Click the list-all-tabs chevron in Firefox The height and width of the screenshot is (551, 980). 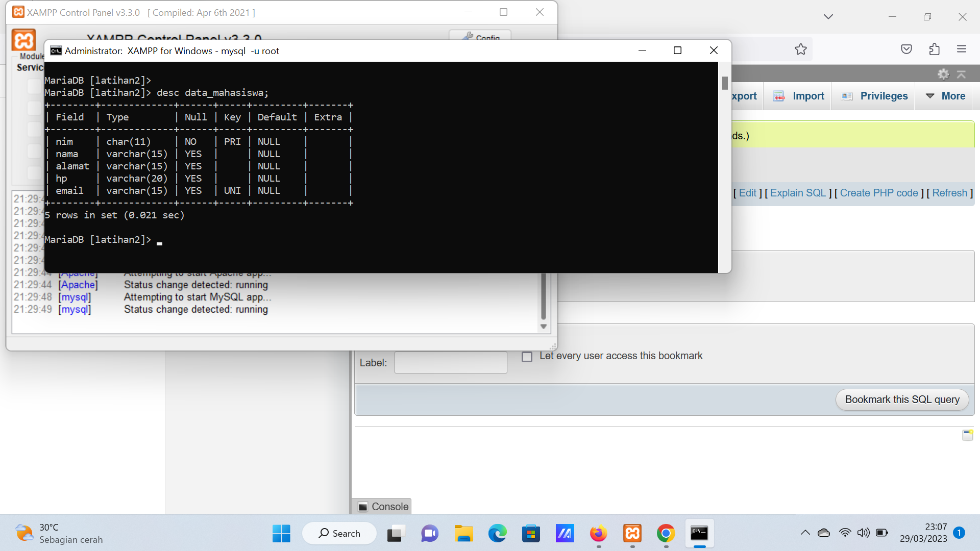828,16
